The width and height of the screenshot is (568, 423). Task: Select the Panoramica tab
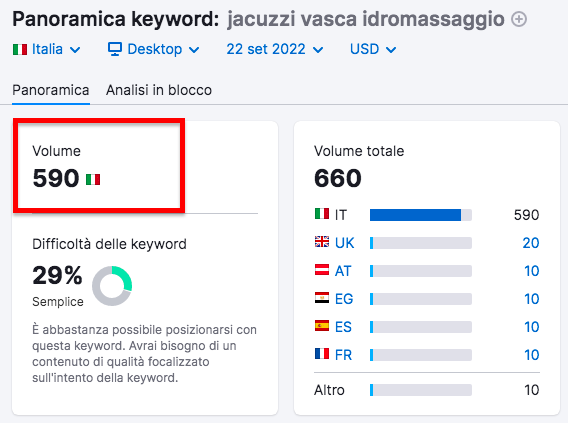click(x=51, y=90)
